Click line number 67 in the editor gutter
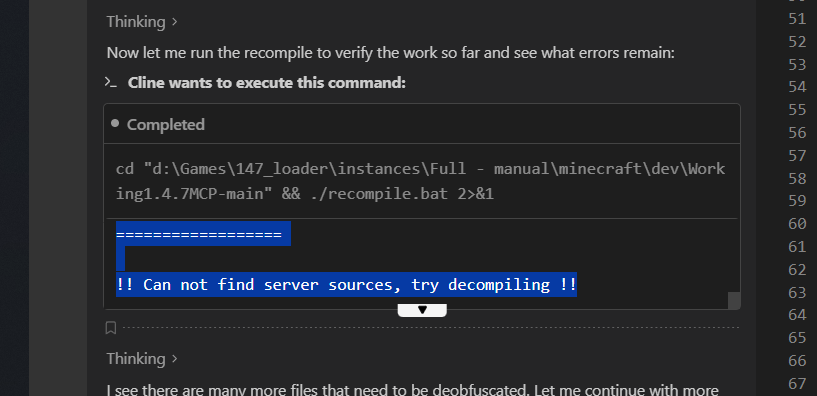This screenshot has width=817, height=396. 797,383
